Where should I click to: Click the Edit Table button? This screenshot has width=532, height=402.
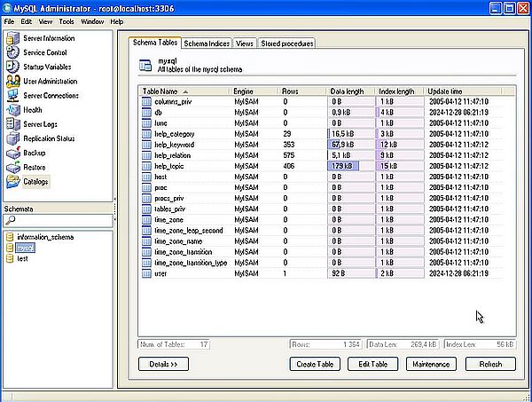pyautogui.click(x=373, y=364)
